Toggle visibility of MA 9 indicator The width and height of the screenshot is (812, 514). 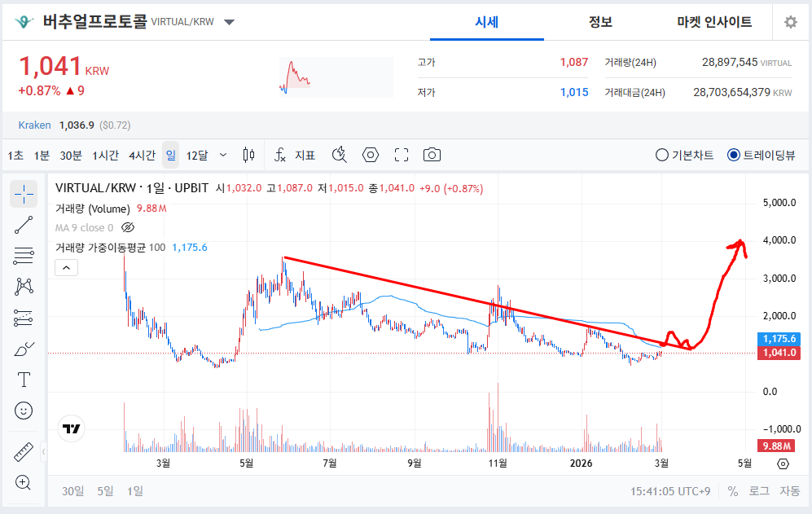(x=127, y=228)
